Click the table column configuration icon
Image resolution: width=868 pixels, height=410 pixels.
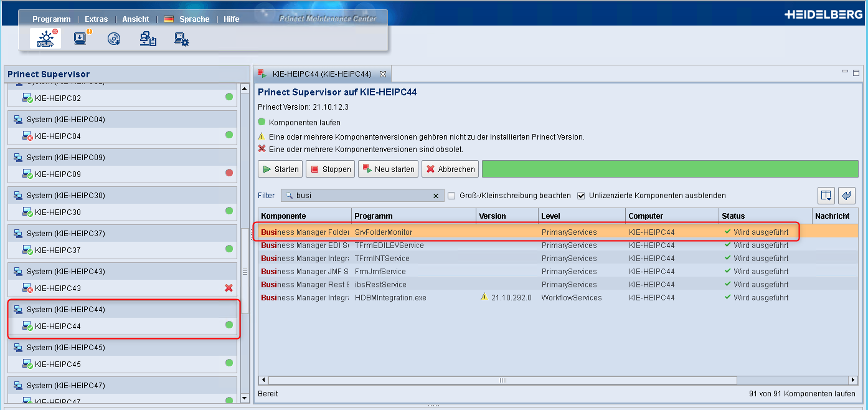(826, 196)
